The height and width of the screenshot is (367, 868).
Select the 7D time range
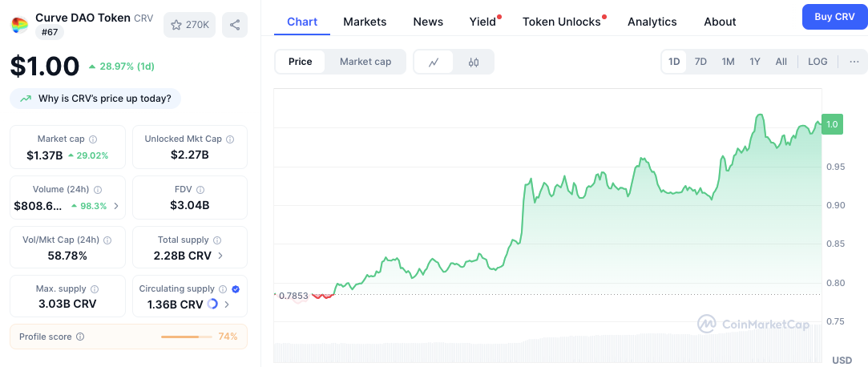pos(700,62)
